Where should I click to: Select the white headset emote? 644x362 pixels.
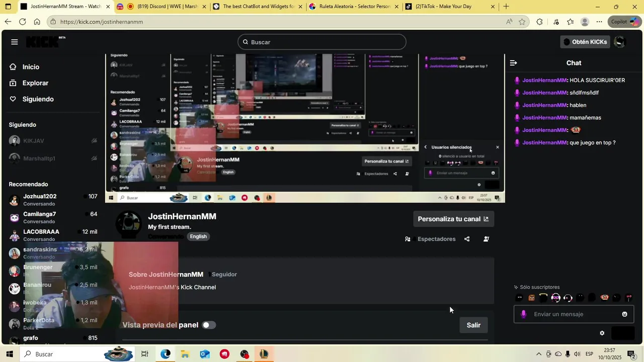[568, 298]
